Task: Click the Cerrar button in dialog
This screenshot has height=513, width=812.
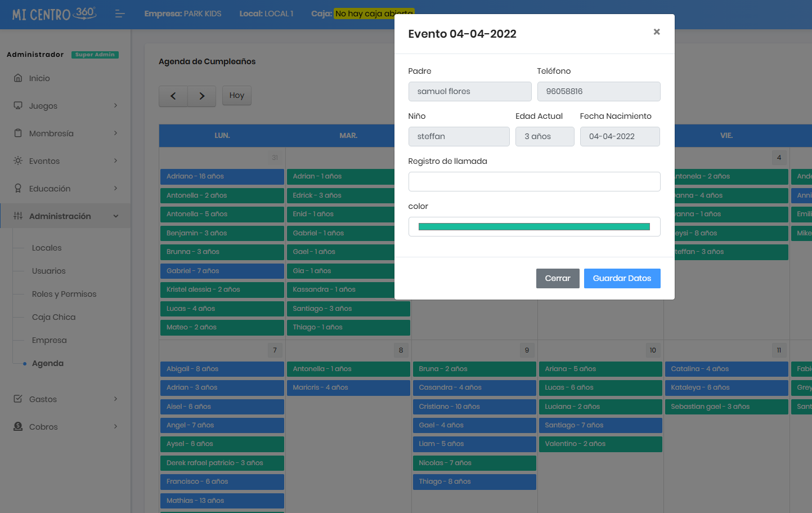Action: [x=557, y=278]
